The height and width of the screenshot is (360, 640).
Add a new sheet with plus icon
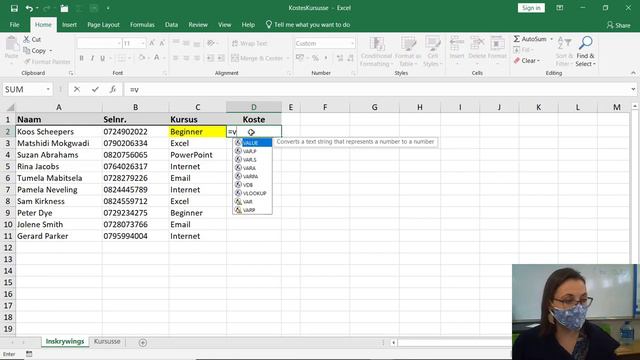[x=142, y=342]
